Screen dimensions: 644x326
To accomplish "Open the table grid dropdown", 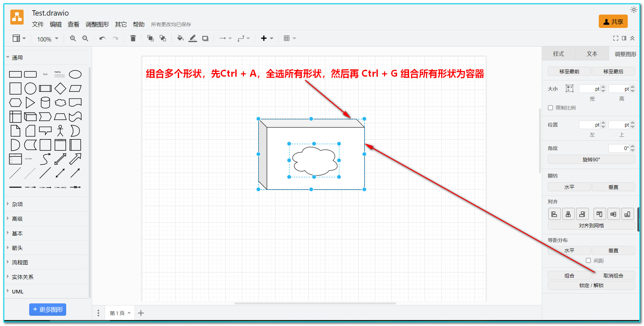I will (x=290, y=39).
